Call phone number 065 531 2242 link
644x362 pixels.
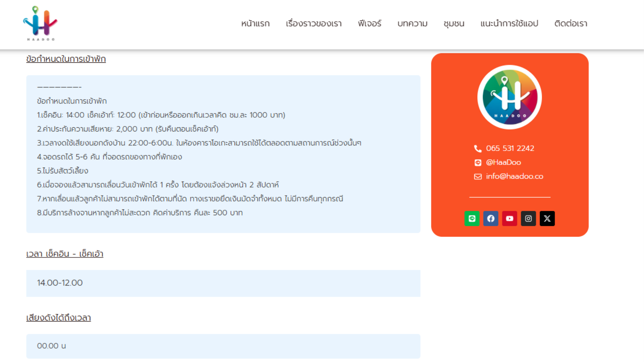coord(510,148)
